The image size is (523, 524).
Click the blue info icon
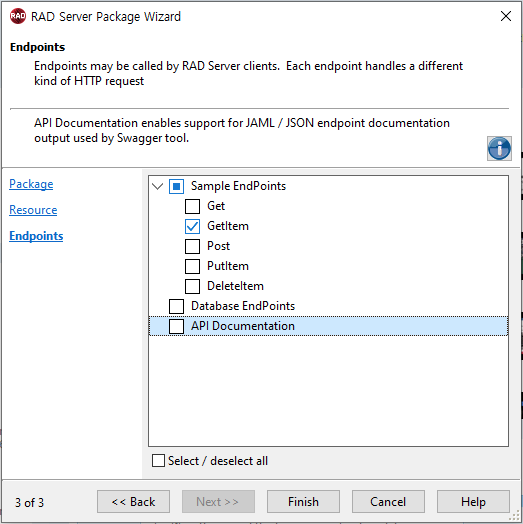click(x=499, y=148)
